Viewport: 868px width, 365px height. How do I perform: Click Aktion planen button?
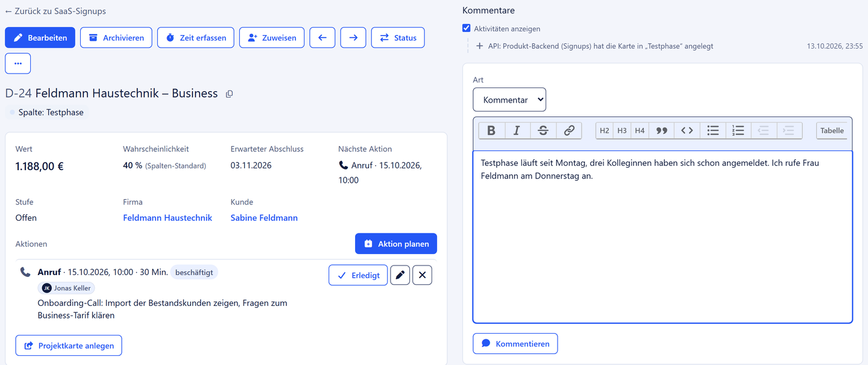coord(396,244)
